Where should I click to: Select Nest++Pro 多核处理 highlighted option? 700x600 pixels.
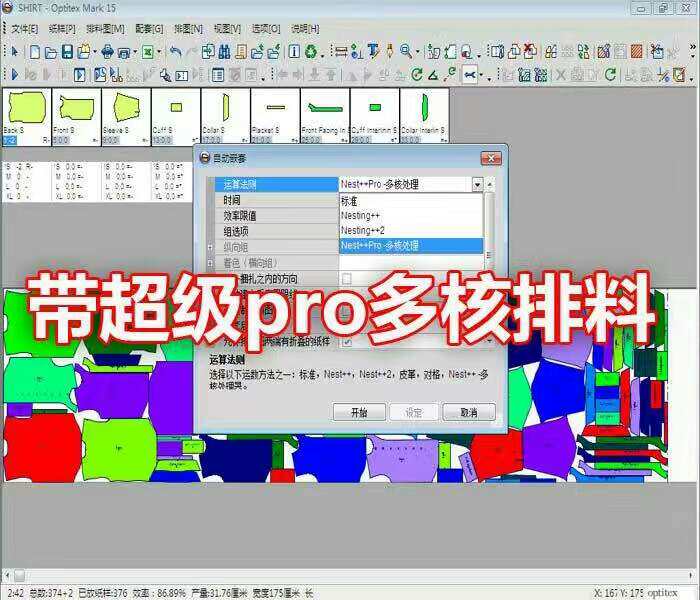[411, 246]
